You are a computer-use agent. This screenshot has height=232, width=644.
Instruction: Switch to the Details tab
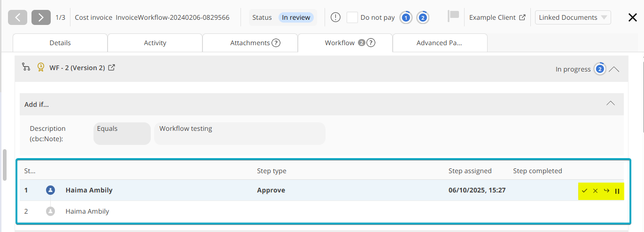coord(60,43)
